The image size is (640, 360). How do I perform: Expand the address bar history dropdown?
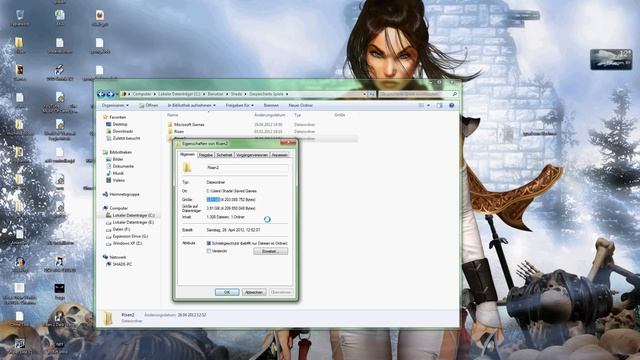point(364,94)
